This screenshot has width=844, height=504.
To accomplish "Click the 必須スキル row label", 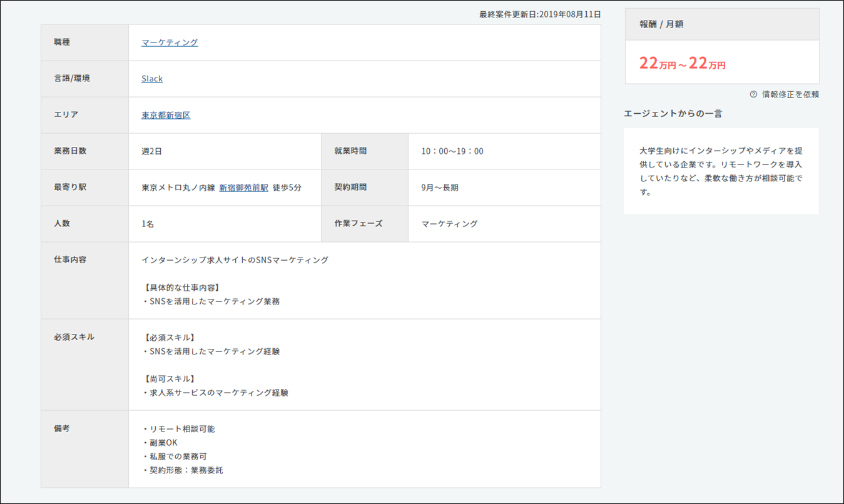I will (74, 337).
